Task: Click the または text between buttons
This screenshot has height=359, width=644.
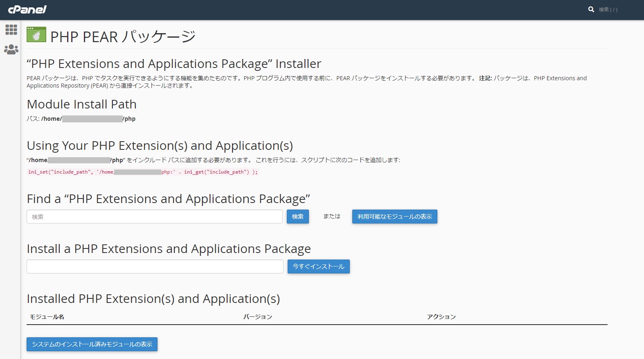Action: click(x=332, y=216)
